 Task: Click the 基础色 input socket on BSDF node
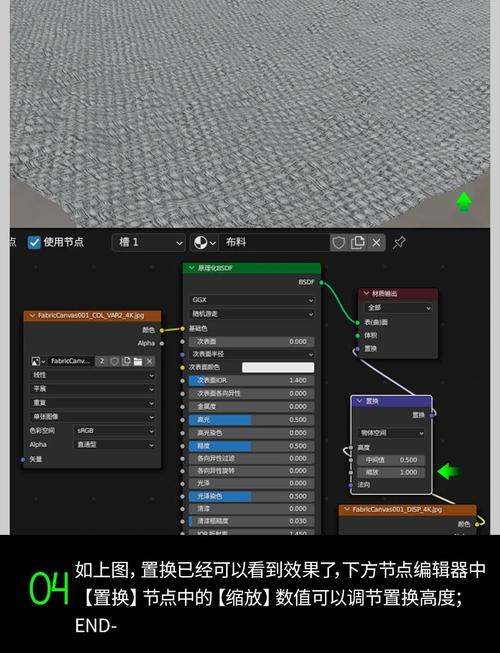pyautogui.click(x=182, y=329)
